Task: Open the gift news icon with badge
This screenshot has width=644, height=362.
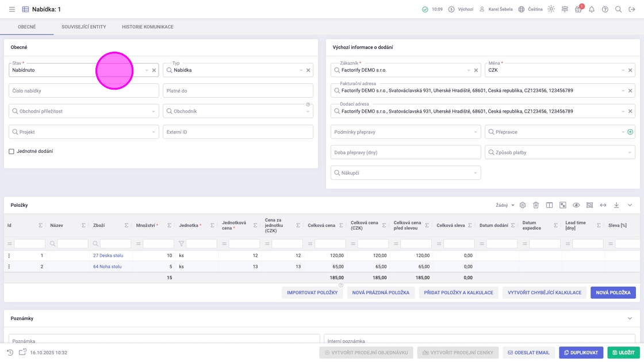Action: [578, 9]
